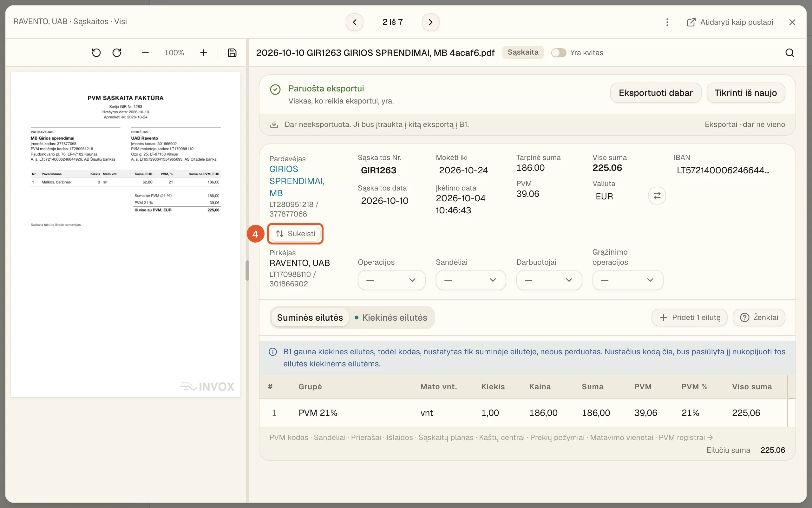Image resolution: width=812 pixels, height=508 pixels.
Task: Click the currency swap arrows icon
Action: [x=657, y=196]
